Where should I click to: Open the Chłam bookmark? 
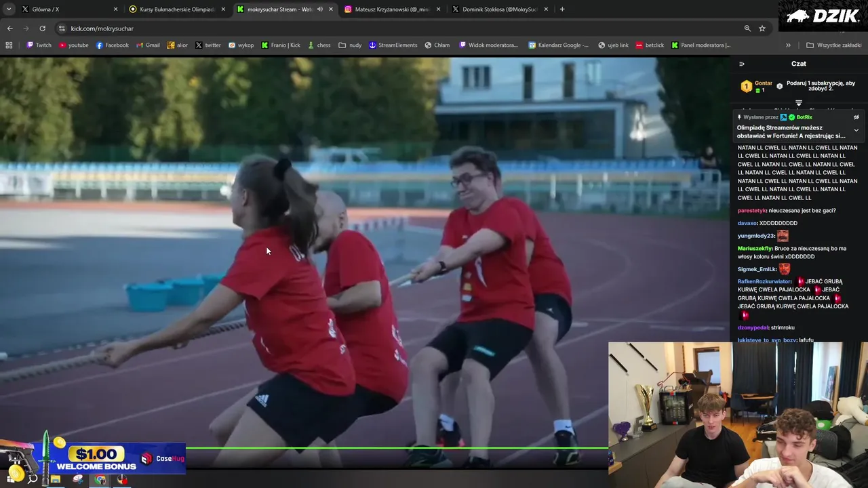[x=437, y=45]
